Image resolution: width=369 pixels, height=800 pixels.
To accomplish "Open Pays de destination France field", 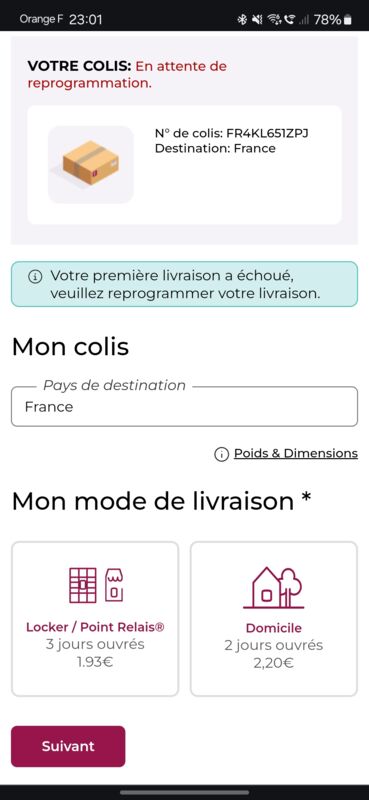I will (x=184, y=407).
